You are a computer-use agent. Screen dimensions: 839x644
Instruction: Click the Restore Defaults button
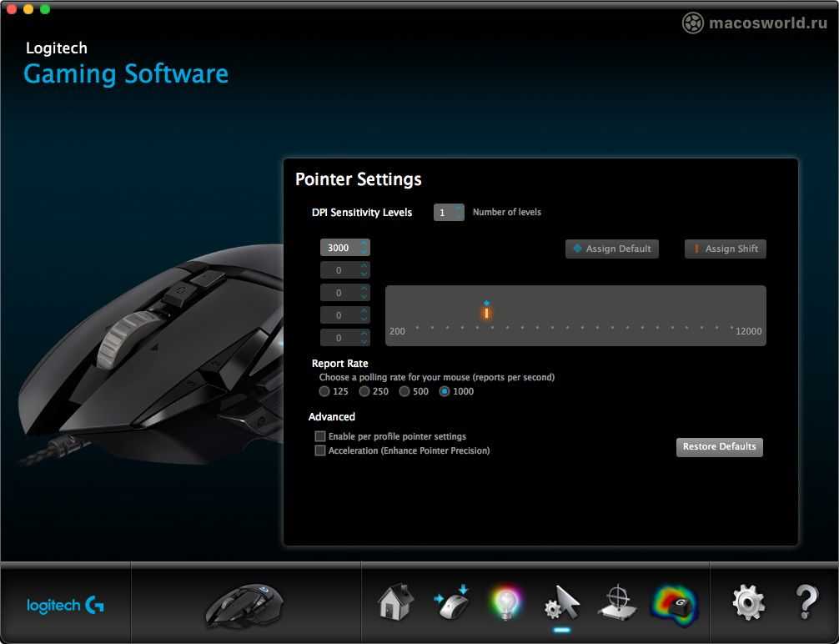click(719, 447)
